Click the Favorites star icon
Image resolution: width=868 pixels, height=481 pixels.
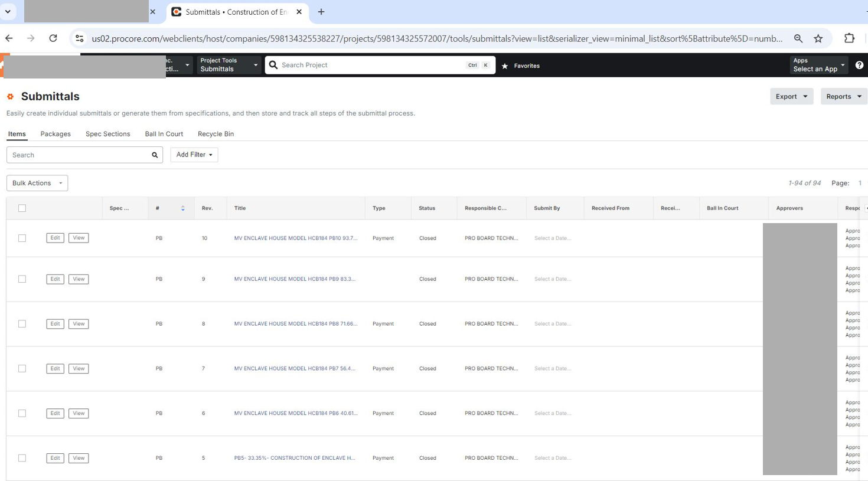505,66
